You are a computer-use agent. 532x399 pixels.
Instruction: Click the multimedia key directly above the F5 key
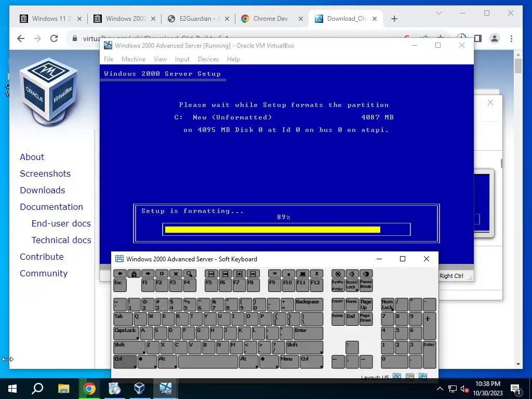coord(211,273)
